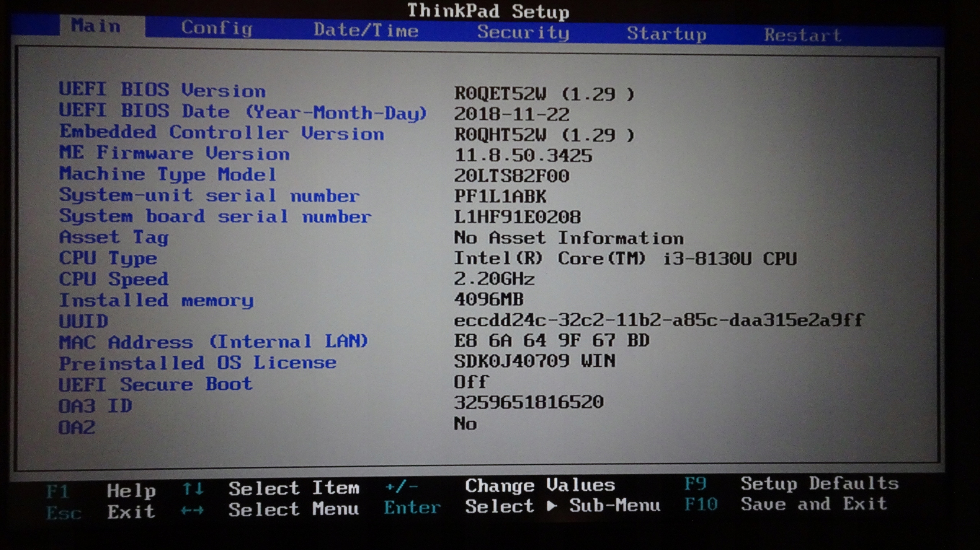The height and width of the screenshot is (550, 980).
Task: Click the Sub-Menu triangle arrow icon
Action: pyautogui.click(x=552, y=506)
